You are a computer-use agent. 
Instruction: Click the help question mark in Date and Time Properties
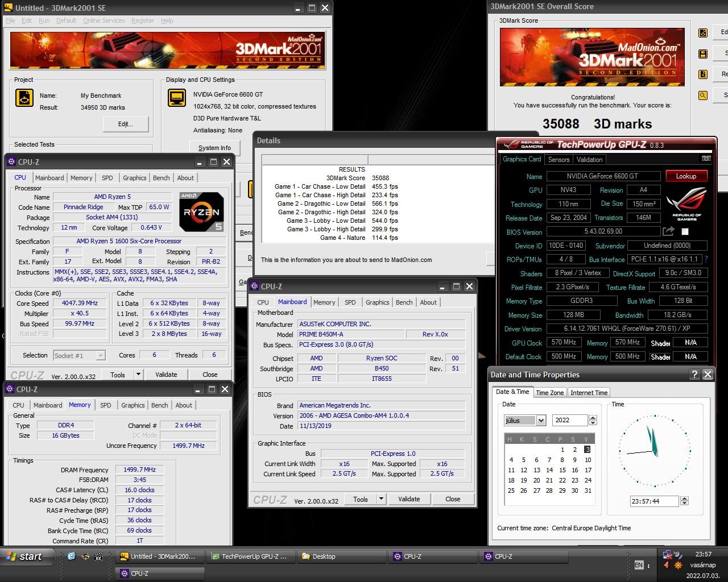click(x=694, y=374)
